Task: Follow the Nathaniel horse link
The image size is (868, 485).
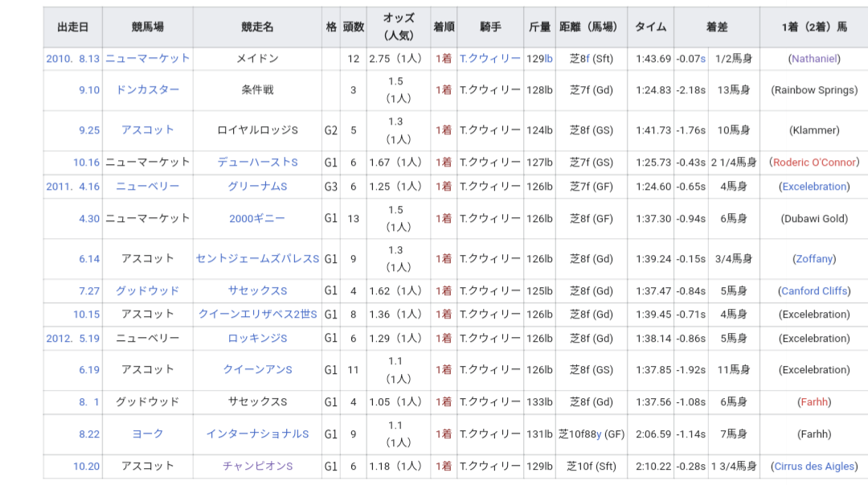Action: [813, 59]
